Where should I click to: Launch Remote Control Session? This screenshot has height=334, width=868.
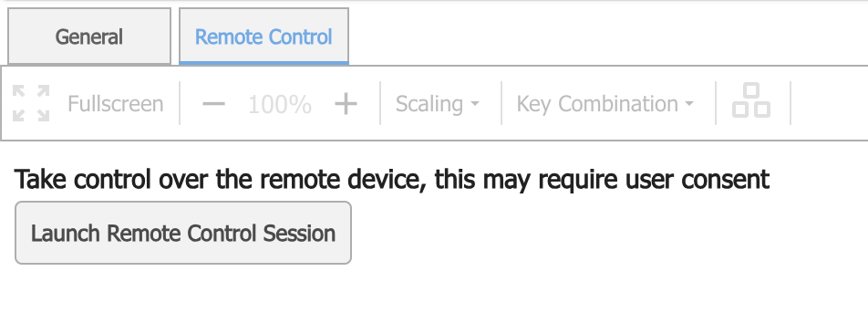coord(183,233)
